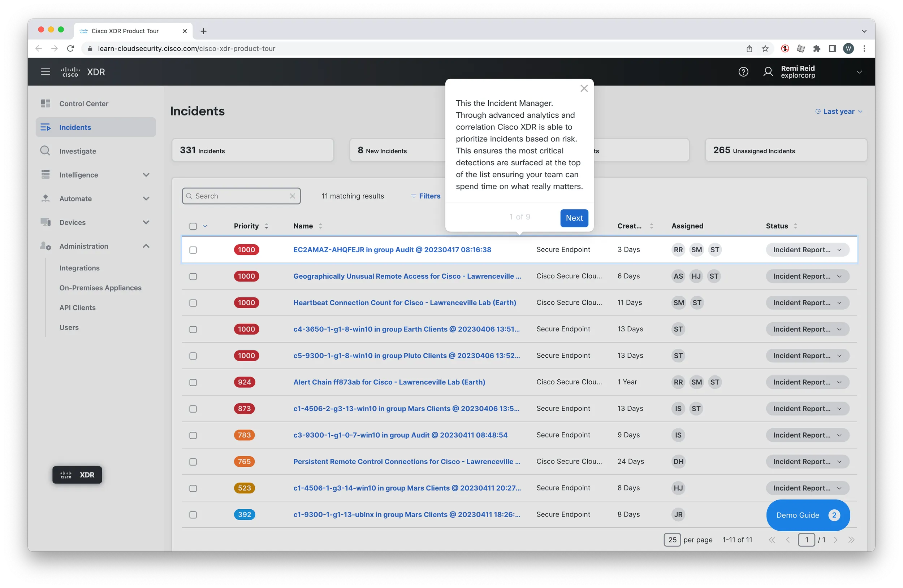Viewport: 903px width, 588px height.
Task: Jump to the last results page
Action: click(x=851, y=540)
